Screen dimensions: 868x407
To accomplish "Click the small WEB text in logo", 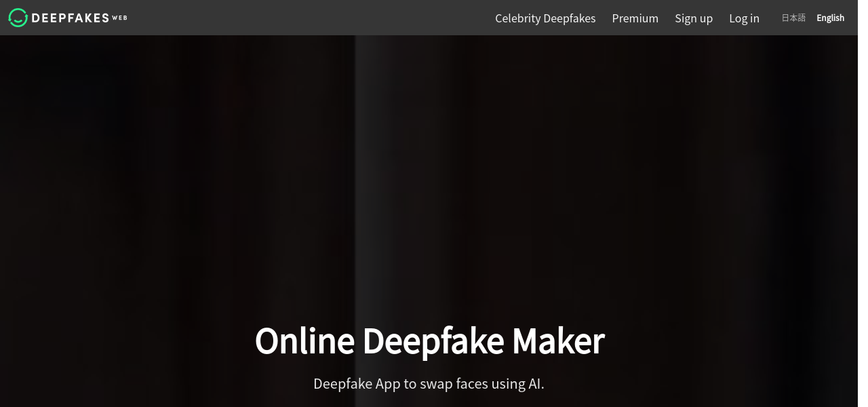I will click(119, 18).
